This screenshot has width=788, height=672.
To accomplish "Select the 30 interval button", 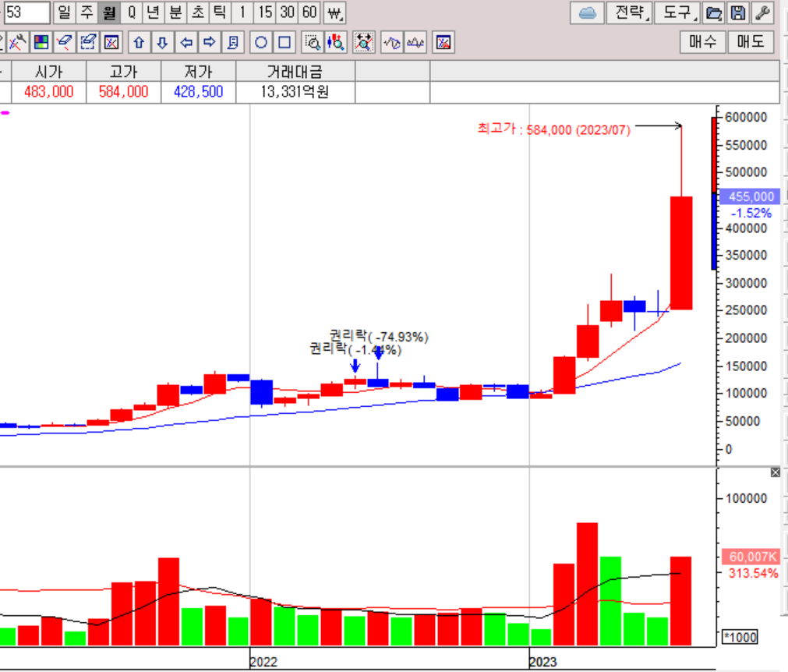I will click(287, 12).
